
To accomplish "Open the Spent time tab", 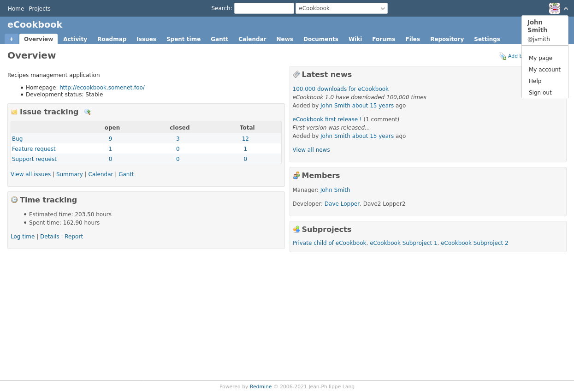I will click(183, 39).
